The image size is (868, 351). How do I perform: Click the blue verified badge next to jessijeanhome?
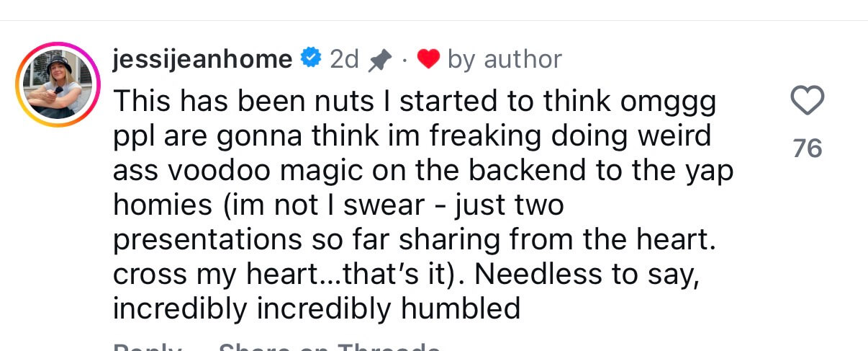pos(310,59)
